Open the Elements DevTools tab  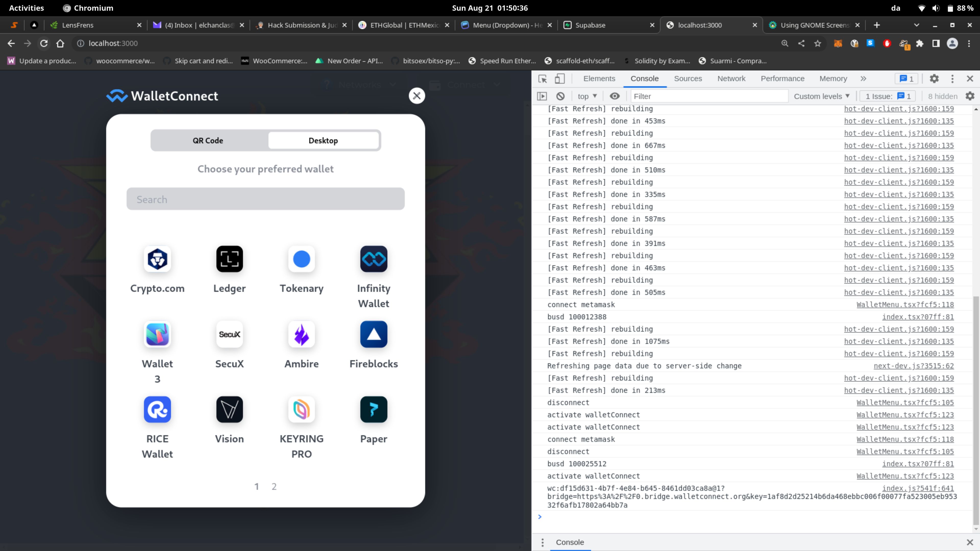click(x=599, y=79)
